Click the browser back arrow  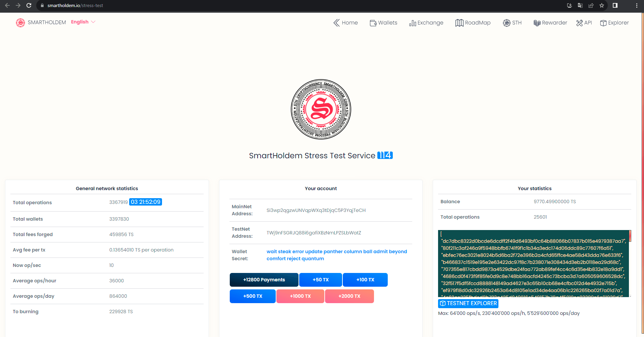pos(7,5)
